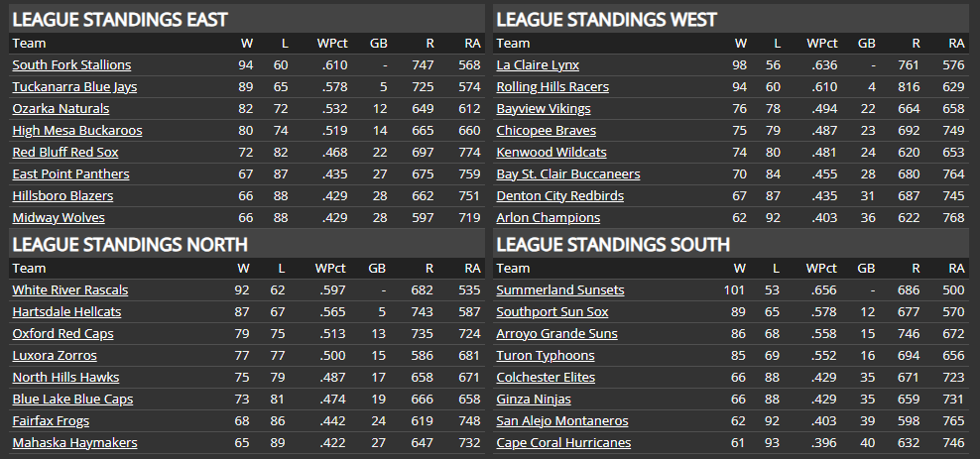Open Ozarka Naturals team link
This screenshot has width=980, height=459.
[x=61, y=109]
